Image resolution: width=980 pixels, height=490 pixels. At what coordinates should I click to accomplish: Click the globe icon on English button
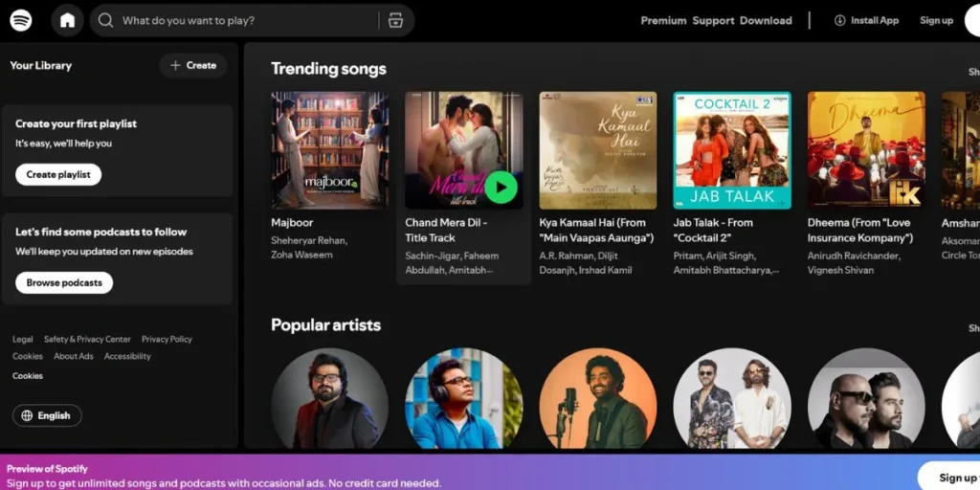(x=27, y=415)
